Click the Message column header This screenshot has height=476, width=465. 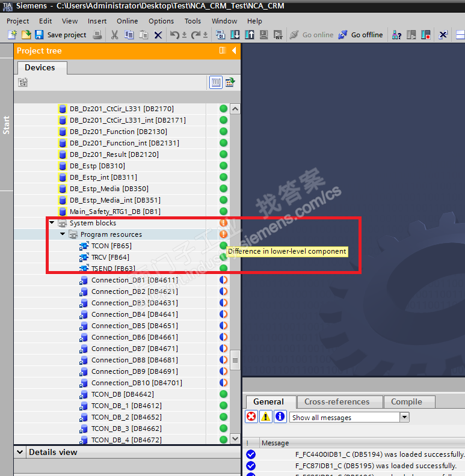(276, 443)
